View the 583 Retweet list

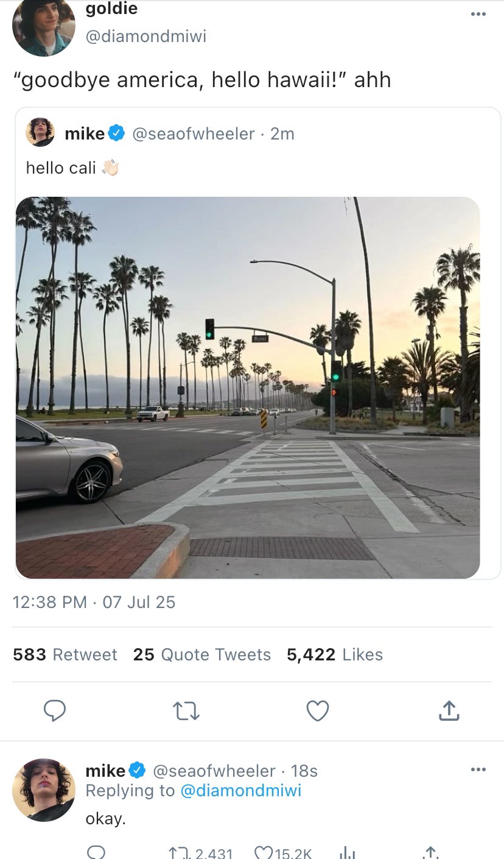[x=65, y=654]
